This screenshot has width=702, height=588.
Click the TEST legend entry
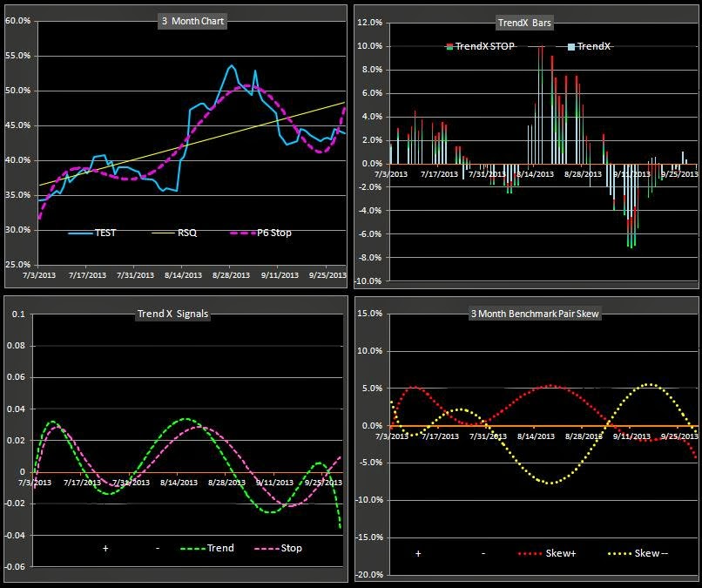[92, 233]
